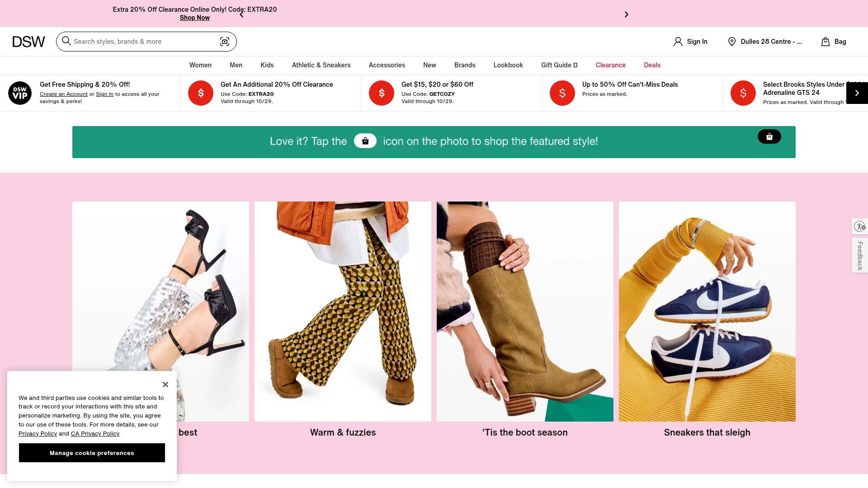Open the navy Nike sneakers photo

point(707,311)
